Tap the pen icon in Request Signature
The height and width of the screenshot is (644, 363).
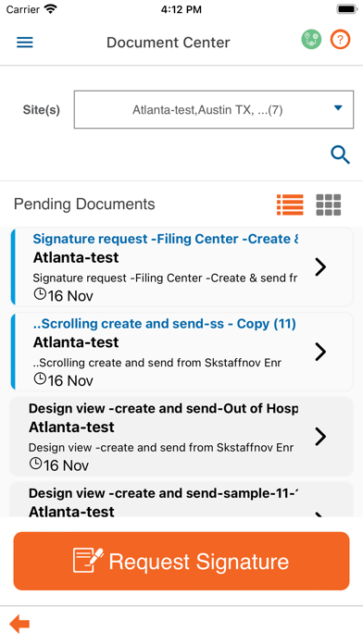88,560
